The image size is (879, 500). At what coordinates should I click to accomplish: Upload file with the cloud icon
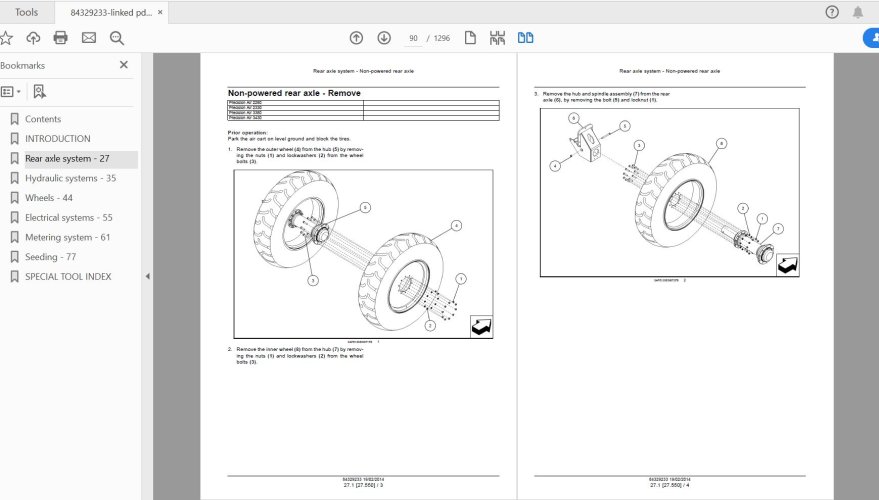pyautogui.click(x=33, y=38)
